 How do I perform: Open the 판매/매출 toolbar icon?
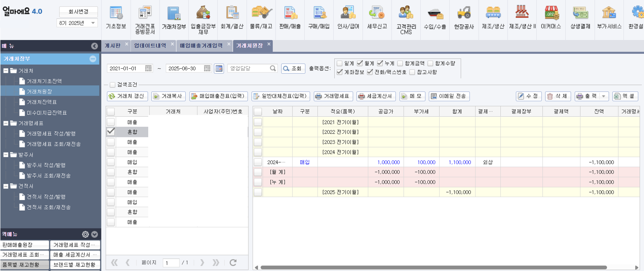coord(290,17)
